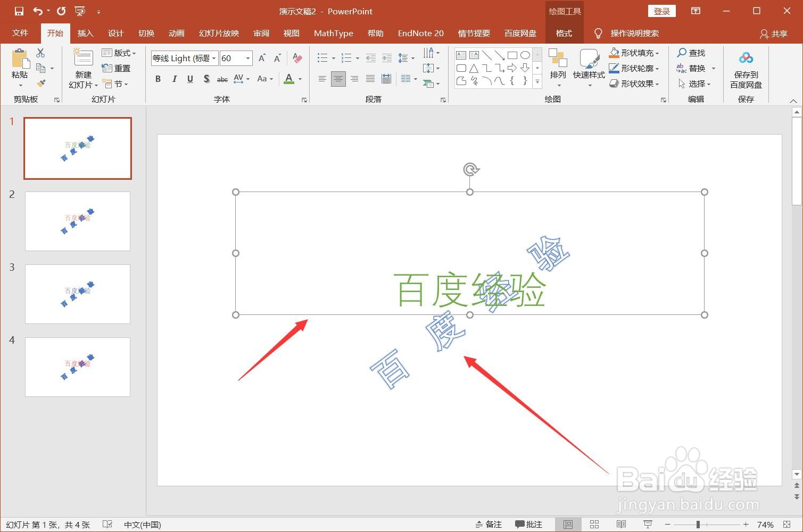
Task: Click the Login (登录) button
Action: click(661, 11)
